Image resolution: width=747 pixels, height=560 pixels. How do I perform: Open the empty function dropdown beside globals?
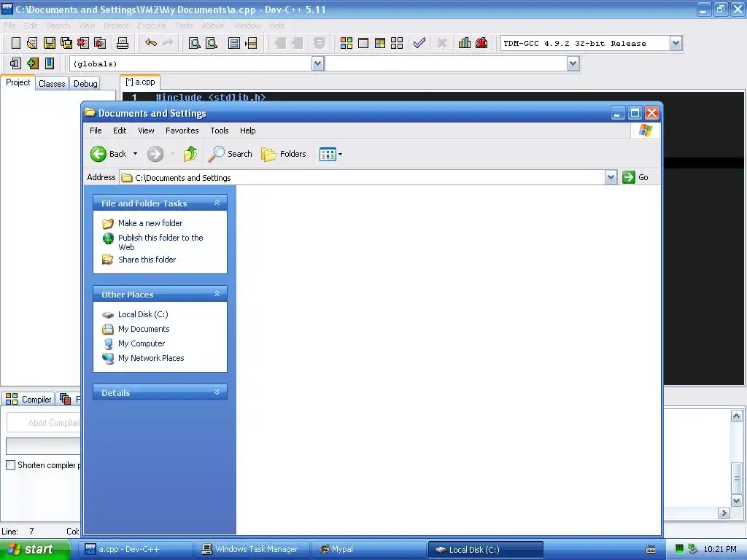click(x=573, y=63)
